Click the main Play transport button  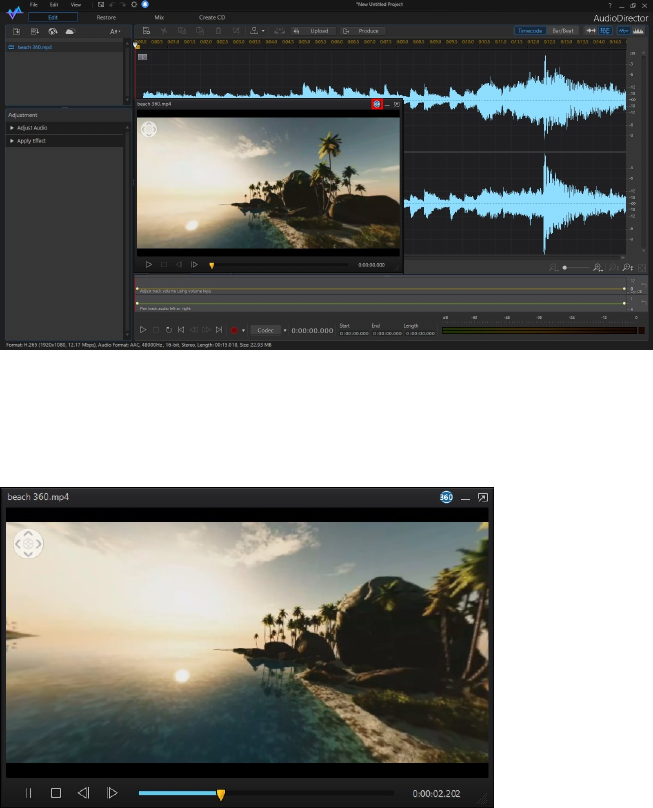click(143, 330)
